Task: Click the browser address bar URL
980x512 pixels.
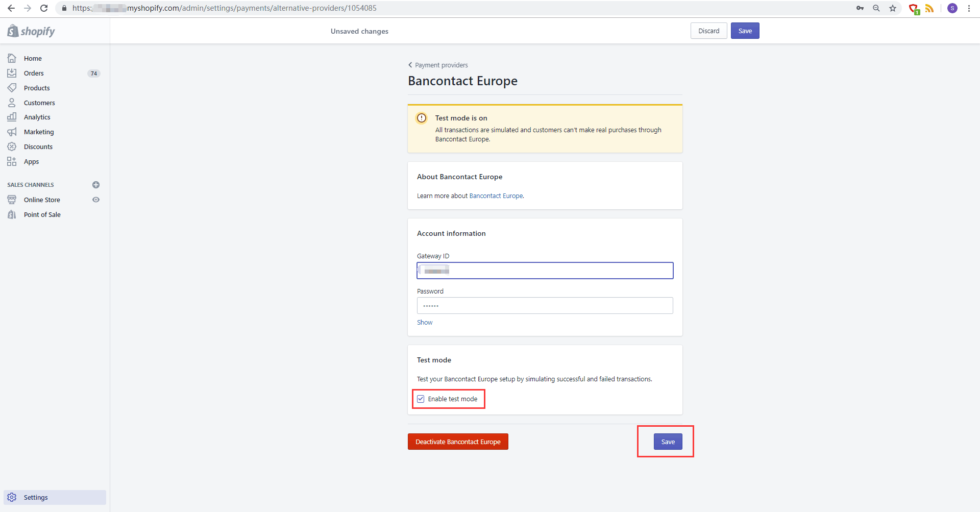Action: pyautogui.click(x=225, y=8)
